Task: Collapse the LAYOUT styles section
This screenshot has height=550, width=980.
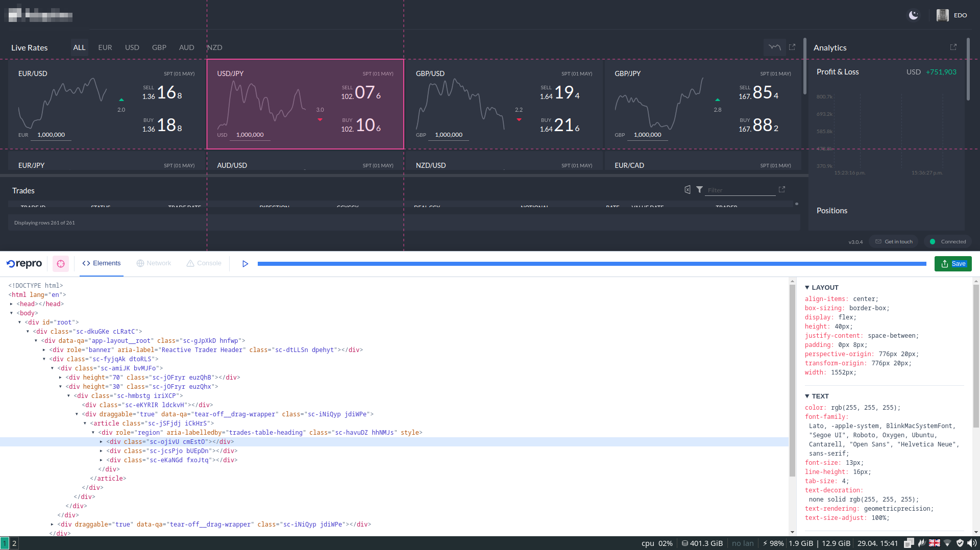Action: point(807,288)
